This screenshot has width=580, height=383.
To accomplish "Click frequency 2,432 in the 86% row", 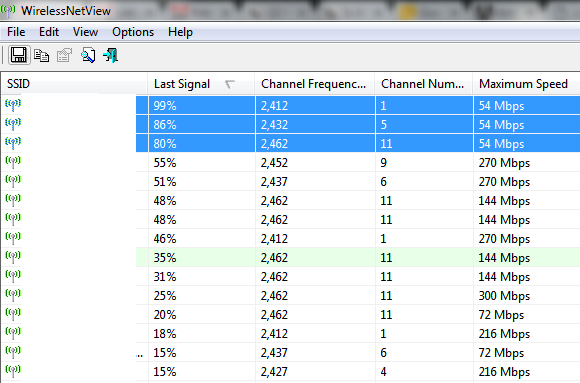I will [x=274, y=125].
